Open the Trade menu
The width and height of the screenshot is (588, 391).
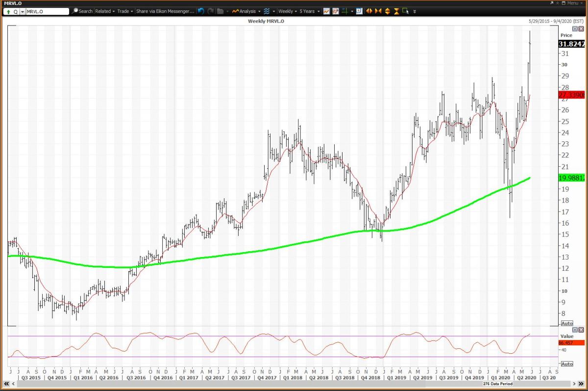tap(125, 11)
